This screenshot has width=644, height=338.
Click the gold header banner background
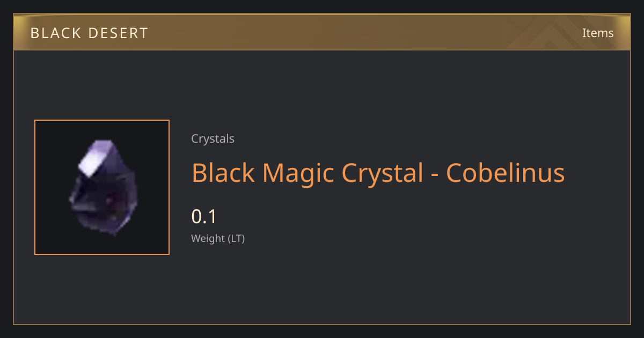(x=322, y=33)
